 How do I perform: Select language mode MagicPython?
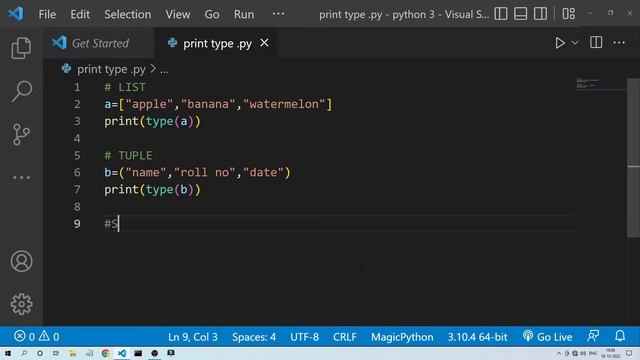click(402, 337)
